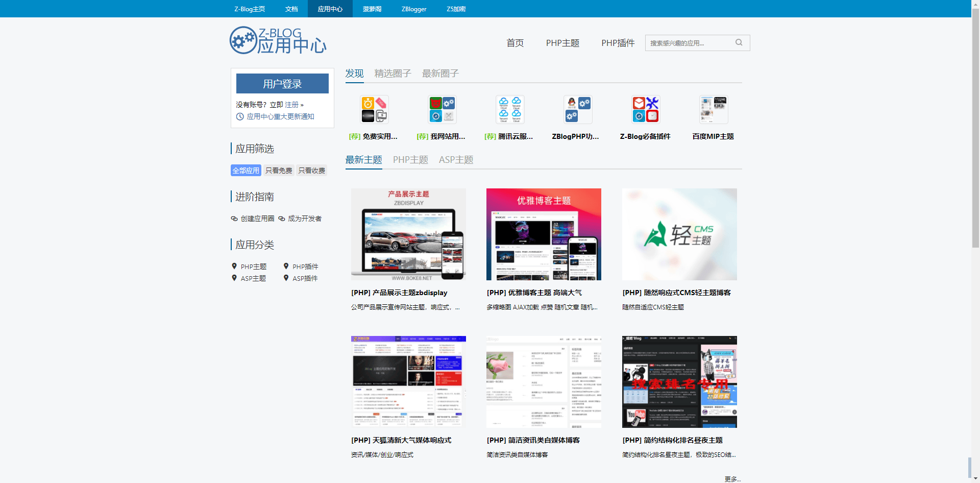This screenshot has width=980, height=483.
Task: Open title [PHP] 简洁资讯类自媒体博客
Action: (533, 440)
